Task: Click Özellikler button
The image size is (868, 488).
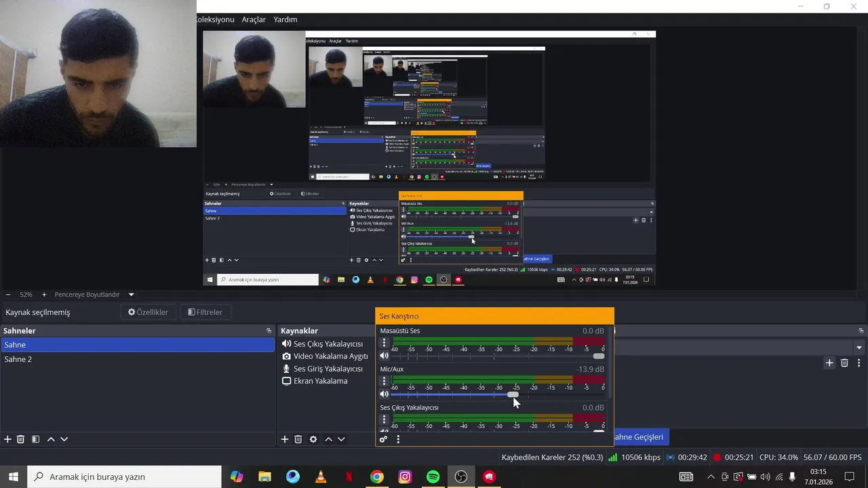Action: coord(149,312)
